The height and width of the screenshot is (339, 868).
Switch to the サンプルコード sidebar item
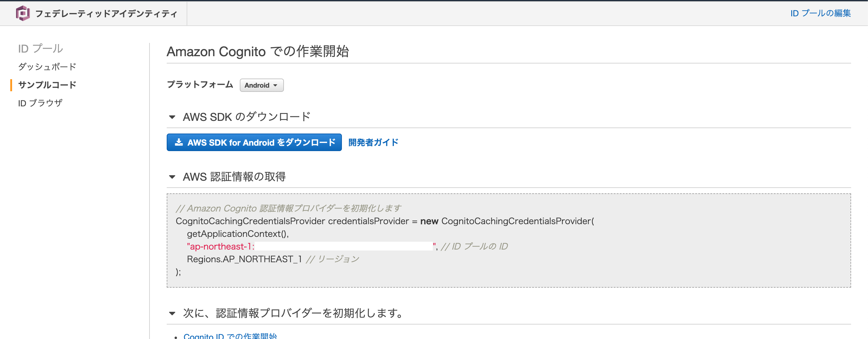coord(47,85)
